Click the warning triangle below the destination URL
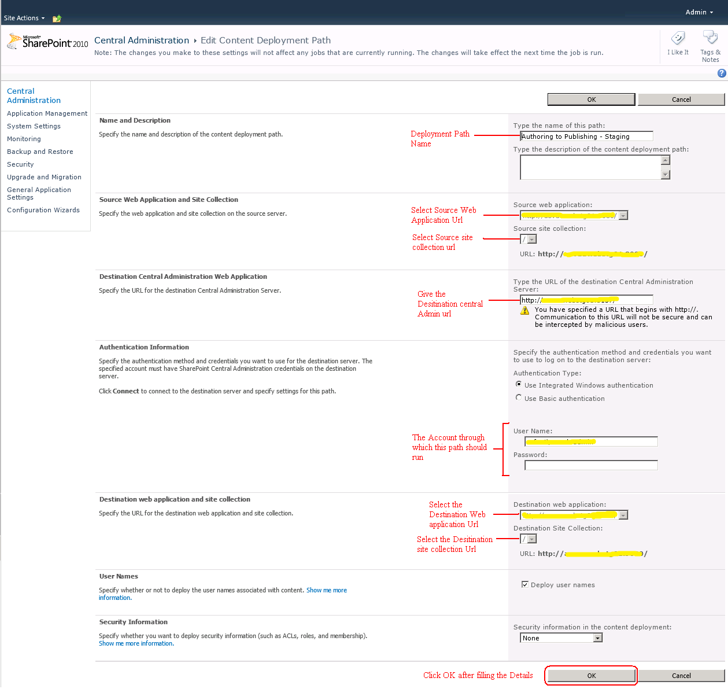Image resolution: width=728 pixels, height=700 pixels. [524, 310]
